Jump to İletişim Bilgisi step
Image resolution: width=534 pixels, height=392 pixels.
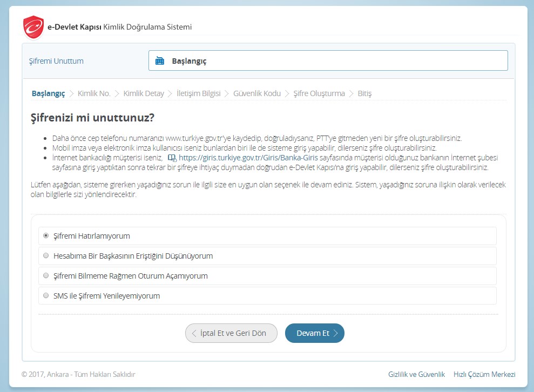pos(199,93)
